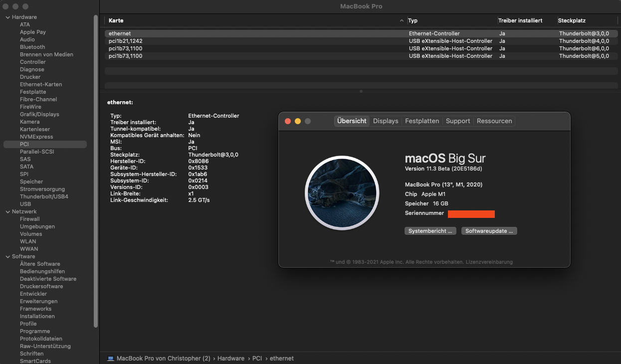Select Festplatte in the sidebar

pos(33,92)
